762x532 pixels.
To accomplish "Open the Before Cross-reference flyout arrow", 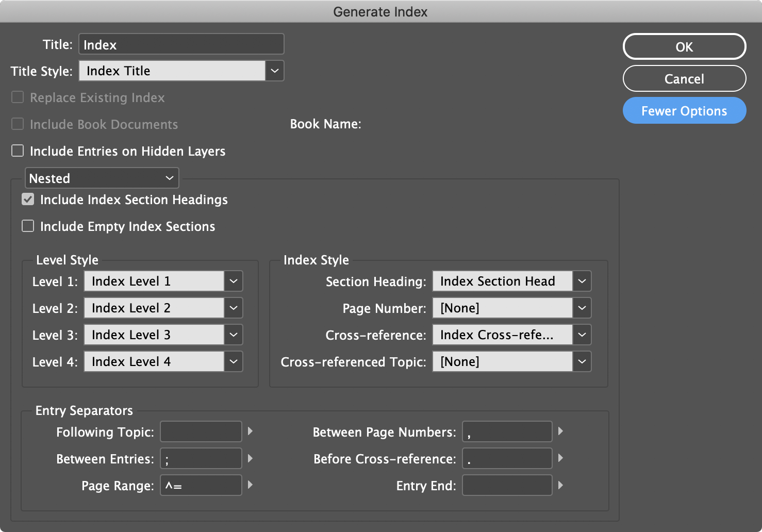I will pyautogui.click(x=560, y=458).
